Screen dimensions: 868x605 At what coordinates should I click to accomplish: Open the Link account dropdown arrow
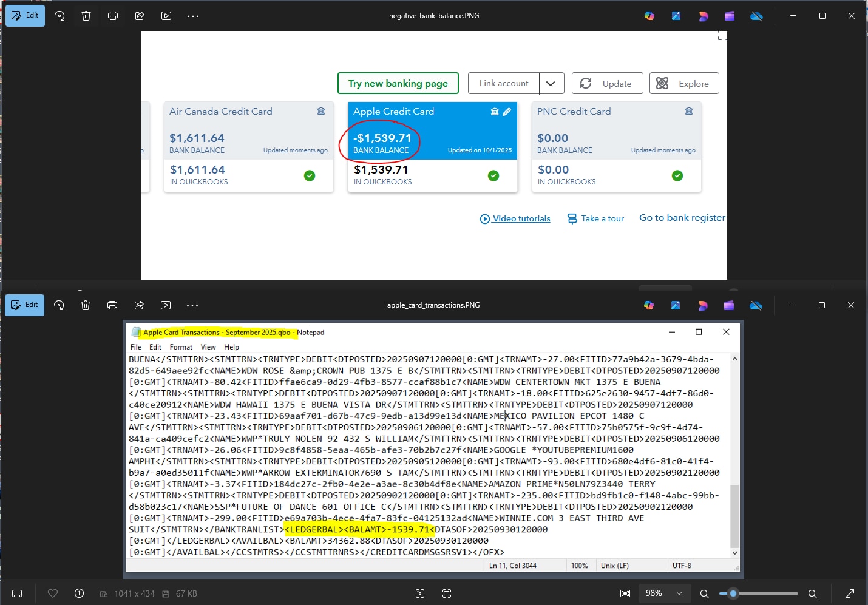click(551, 83)
